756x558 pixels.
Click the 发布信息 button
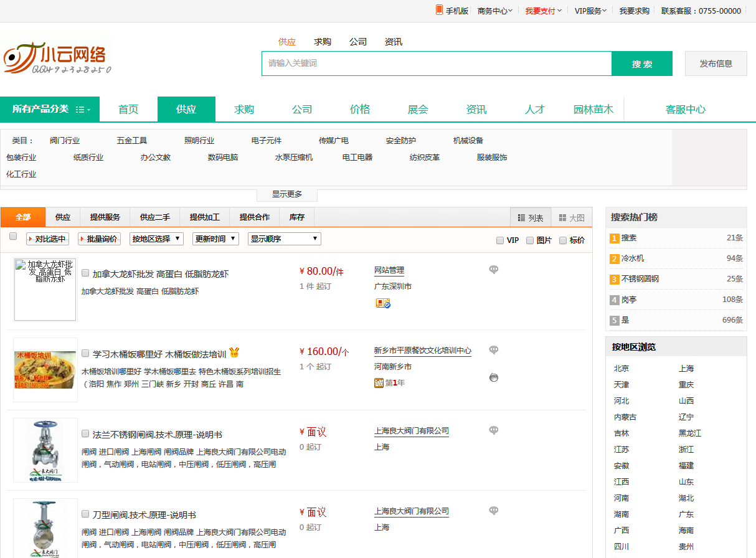(x=716, y=64)
